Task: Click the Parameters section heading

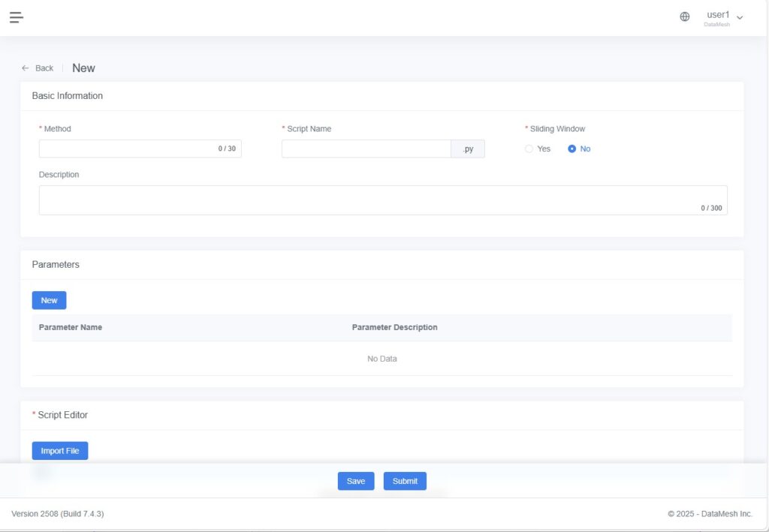Action: (56, 265)
